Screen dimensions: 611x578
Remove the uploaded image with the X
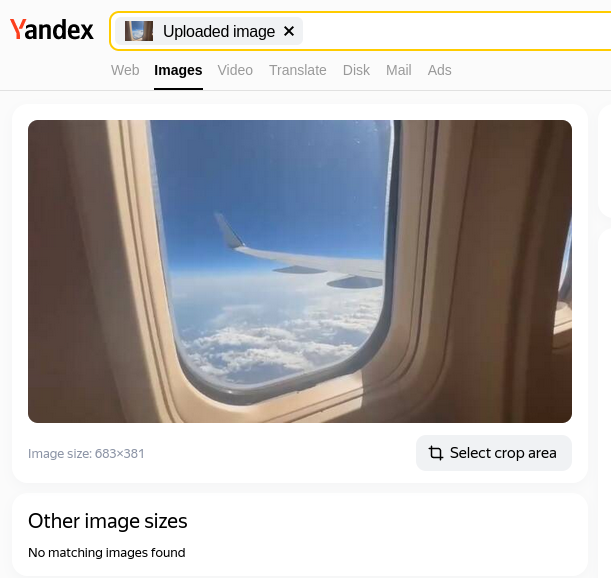click(289, 31)
